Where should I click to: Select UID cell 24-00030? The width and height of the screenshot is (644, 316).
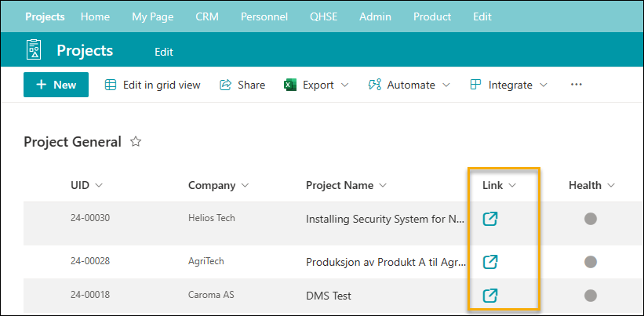(x=90, y=218)
